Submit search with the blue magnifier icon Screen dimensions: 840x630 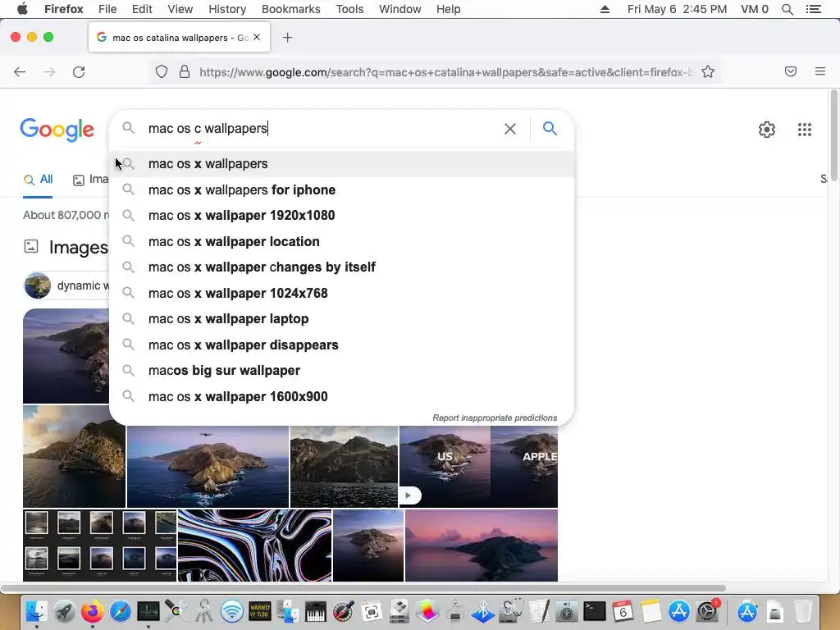(550, 128)
